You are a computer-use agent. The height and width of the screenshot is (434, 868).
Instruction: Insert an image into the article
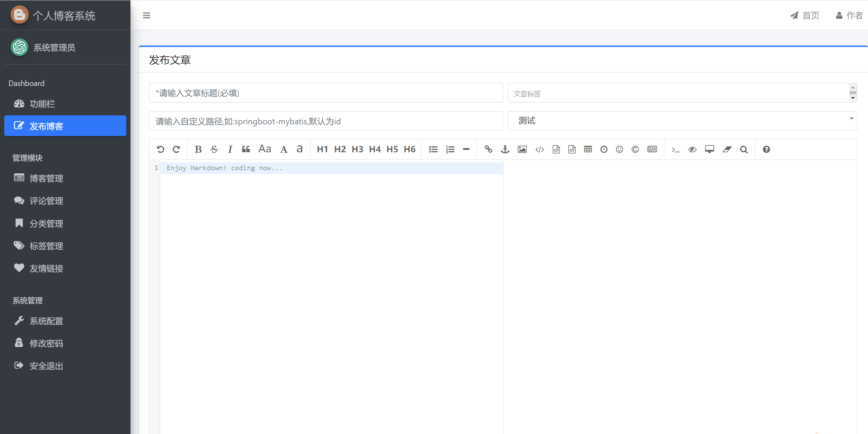(x=522, y=149)
